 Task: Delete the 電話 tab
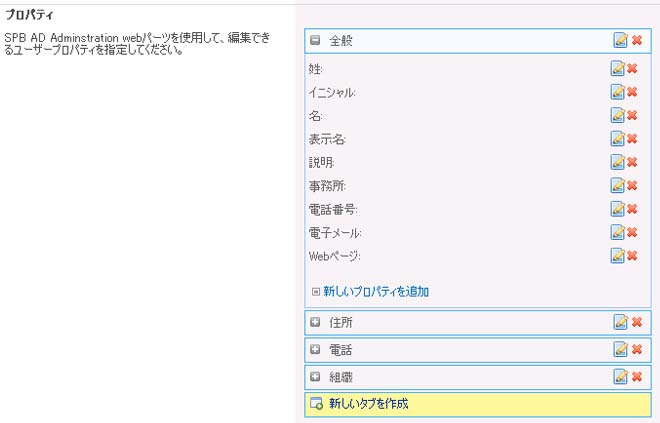coord(637,349)
